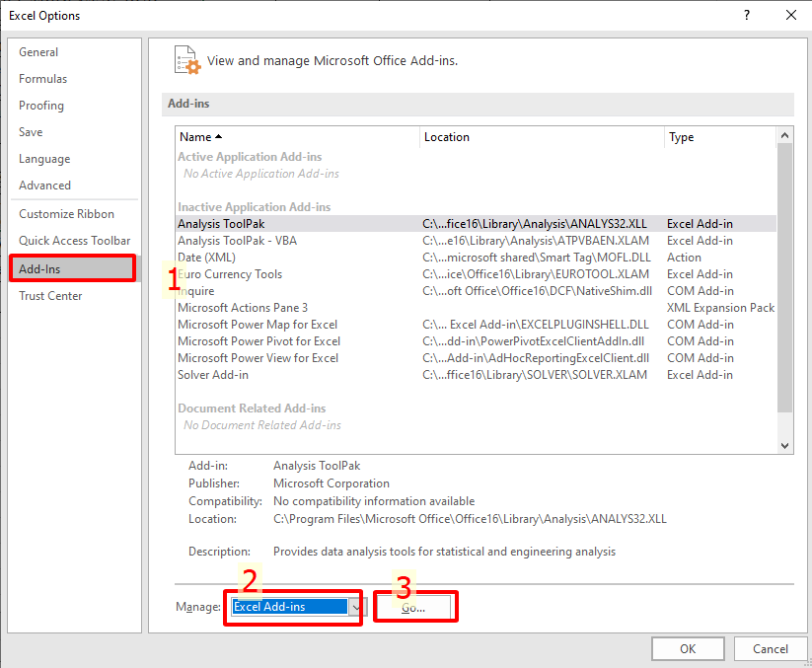Click the Action type cell of Date (XML)
812x668 pixels.
point(684,258)
